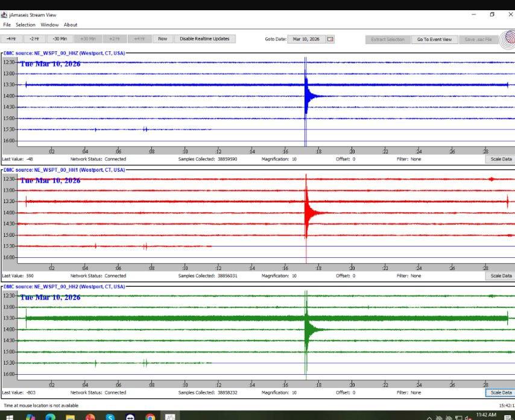Screen dimensions: 515x420
Task: Disable realtime updates
Action: 204,39
